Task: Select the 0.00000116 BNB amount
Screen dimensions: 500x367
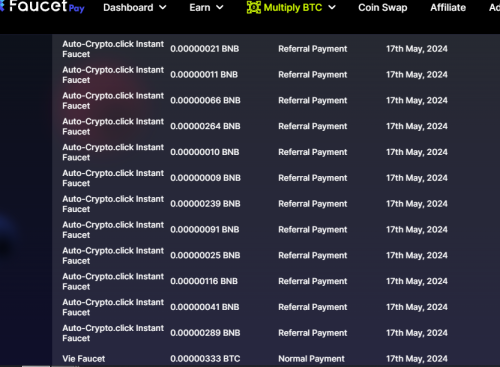Action: (204, 281)
